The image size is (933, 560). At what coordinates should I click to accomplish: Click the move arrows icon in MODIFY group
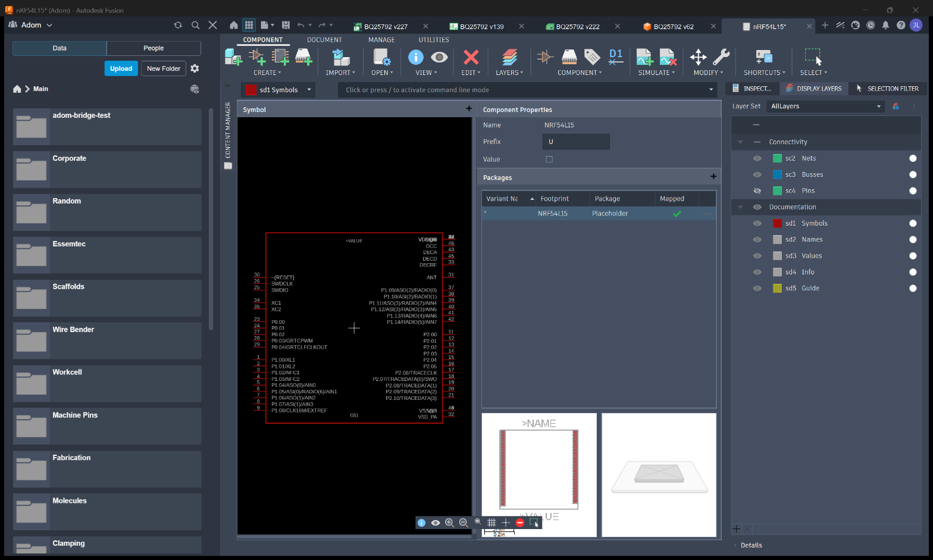point(698,57)
